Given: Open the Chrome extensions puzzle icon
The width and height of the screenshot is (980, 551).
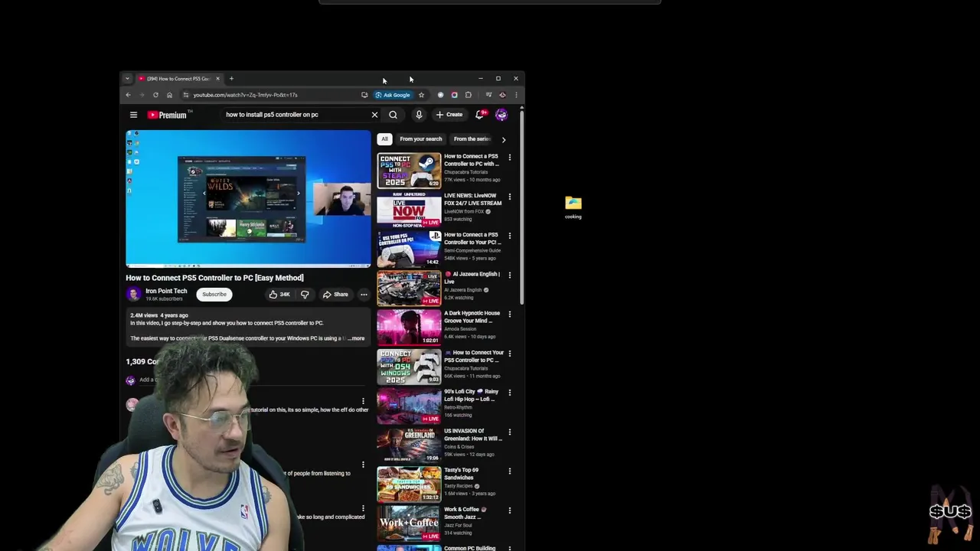Looking at the screenshot, I should point(469,95).
